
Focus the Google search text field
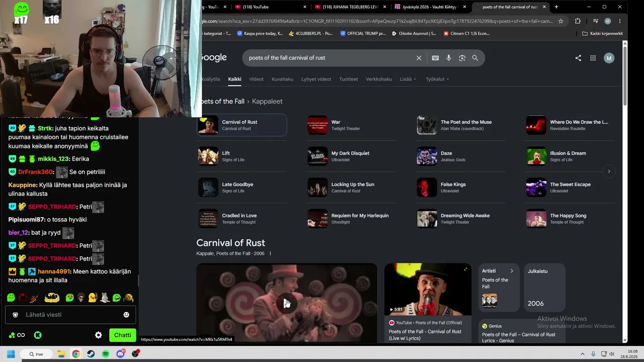pyautogui.click(x=330, y=58)
